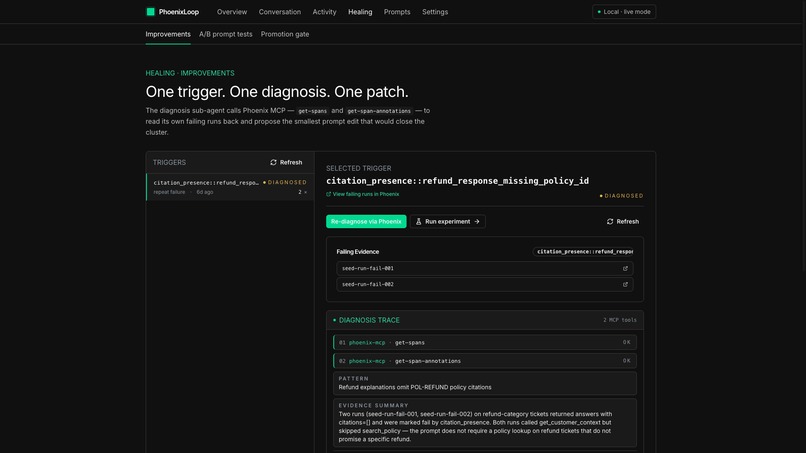Open the Settings nav item
This screenshot has width=806, height=453.
pos(435,12)
